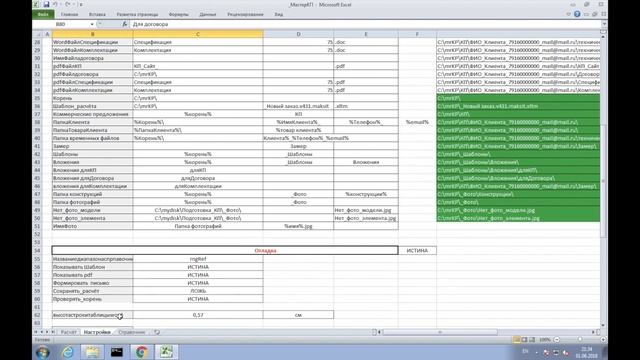Click the rngRef cell in row 55

point(198,259)
